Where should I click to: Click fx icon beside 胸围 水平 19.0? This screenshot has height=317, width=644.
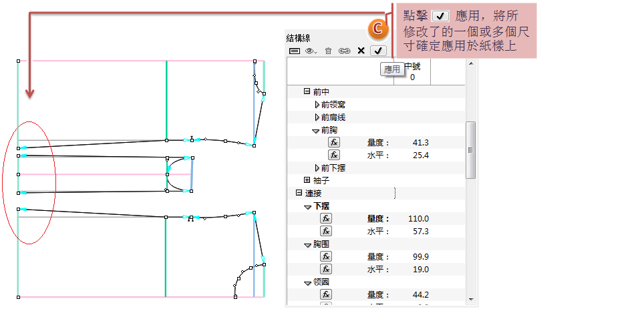coord(326,269)
